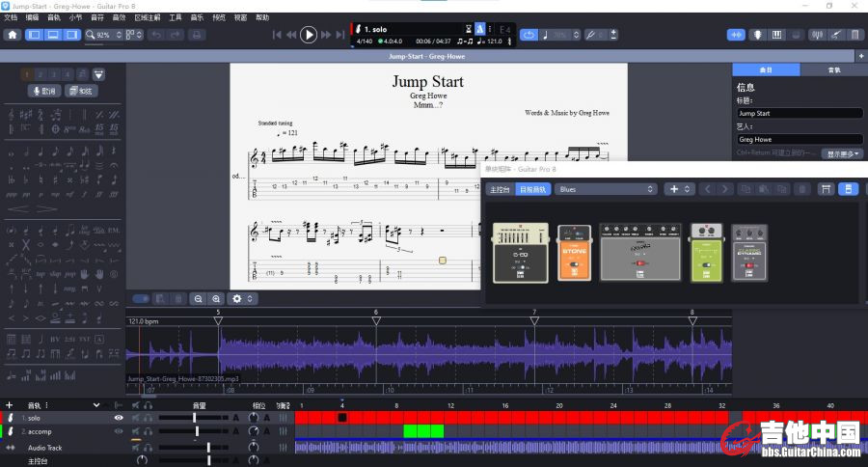This screenshot has width=868, height=467.
Task: Open the 文档 menu in the menu bar
Action: pos(11,17)
